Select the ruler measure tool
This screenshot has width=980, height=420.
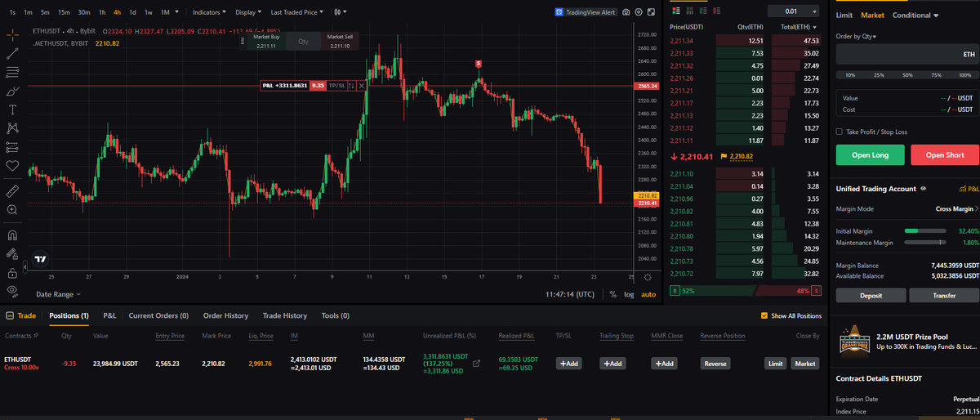tap(12, 190)
